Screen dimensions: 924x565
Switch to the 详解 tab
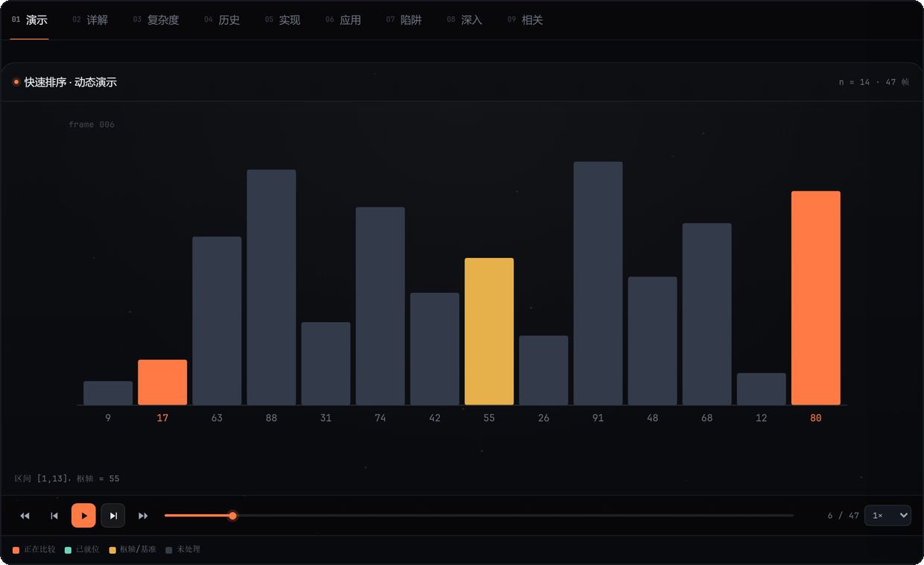click(x=90, y=20)
